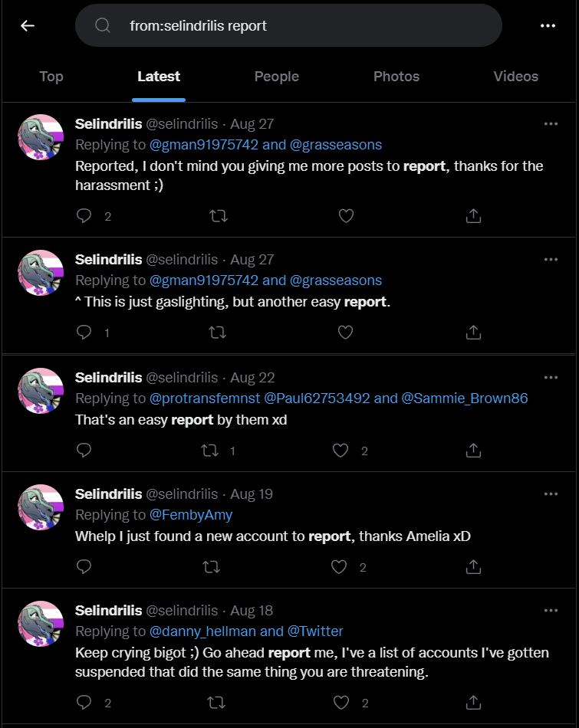The image size is (579, 728).
Task: Like the 'Keep crying bigot' tweet
Action: (341, 703)
